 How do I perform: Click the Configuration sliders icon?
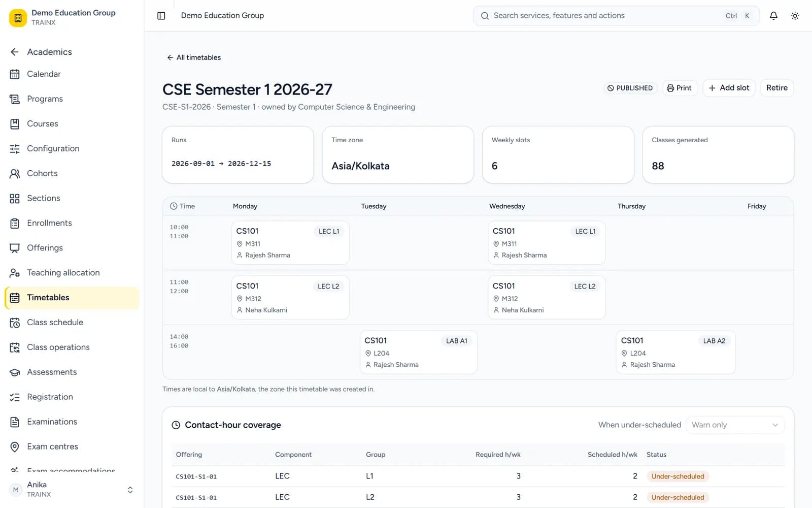pos(15,149)
